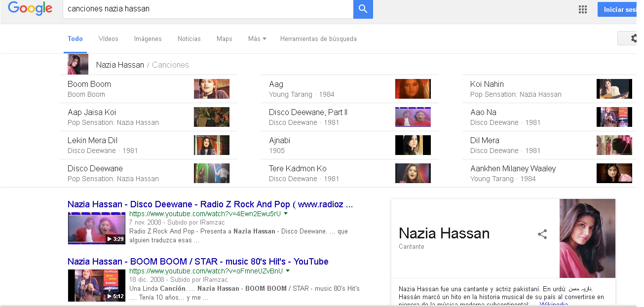Open the Noticias tab
Image resolution: width=644 pixels, height=307 pixels.
189,38
